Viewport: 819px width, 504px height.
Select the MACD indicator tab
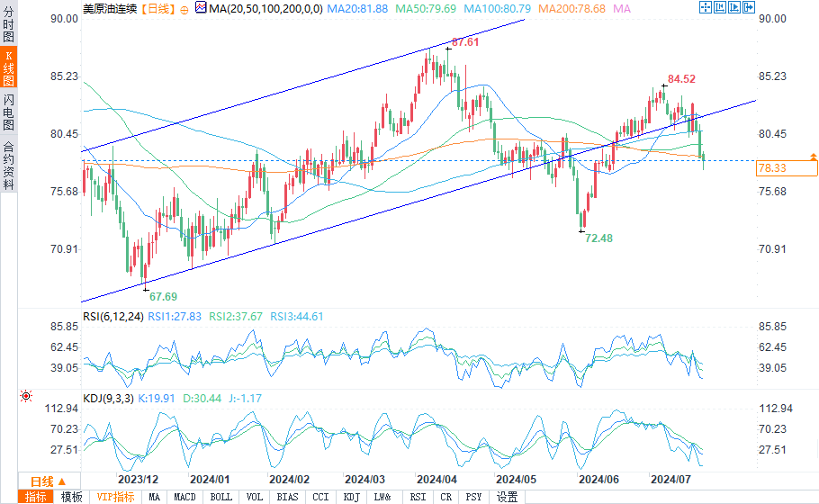pyautogui.click(x=184, y=497)
